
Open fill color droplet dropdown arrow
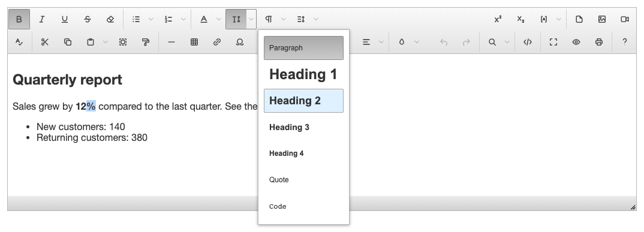click(x=417, y=42)
